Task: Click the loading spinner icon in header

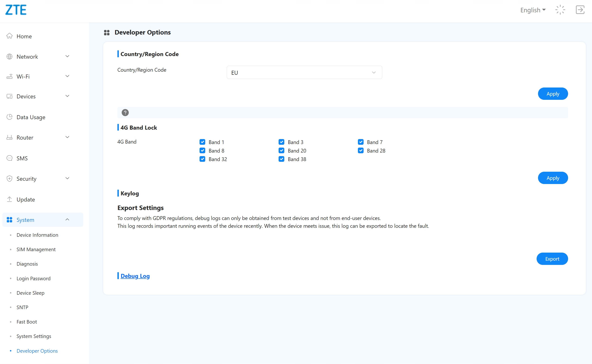Action: [560, 10]
